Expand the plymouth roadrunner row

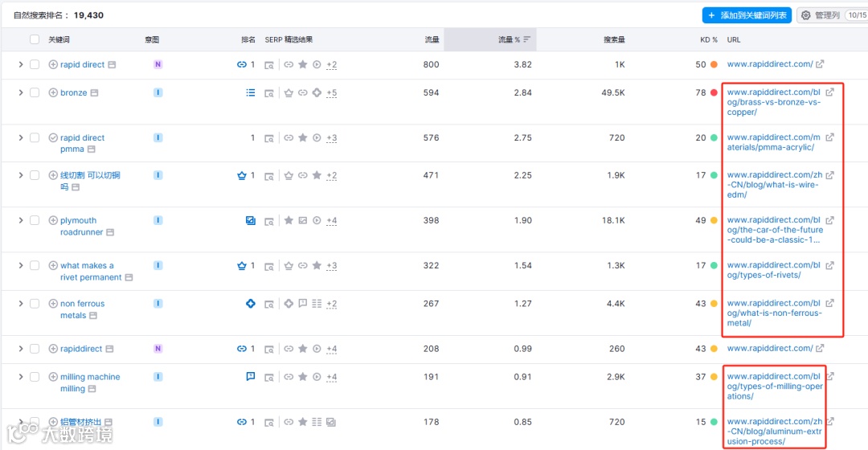point(20,220)
